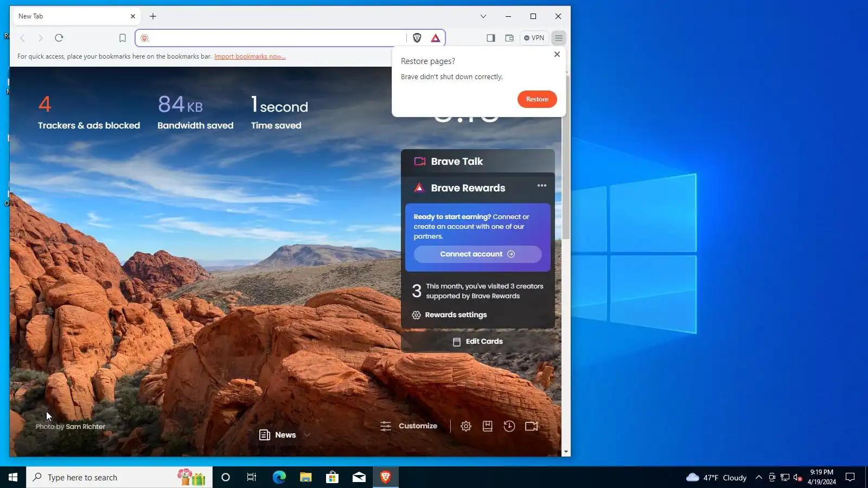
Task: Close the New Tab tab
Action: [133, 16]
